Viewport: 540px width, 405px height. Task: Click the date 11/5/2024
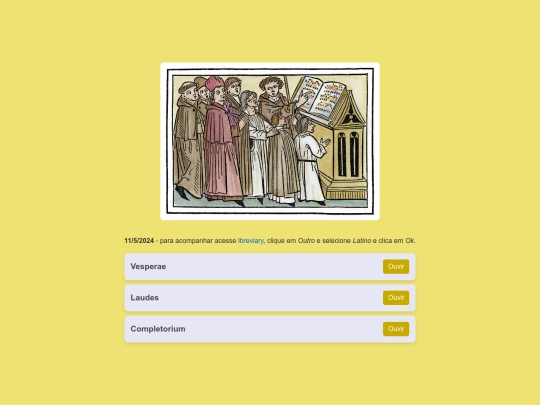click(139, 241)
